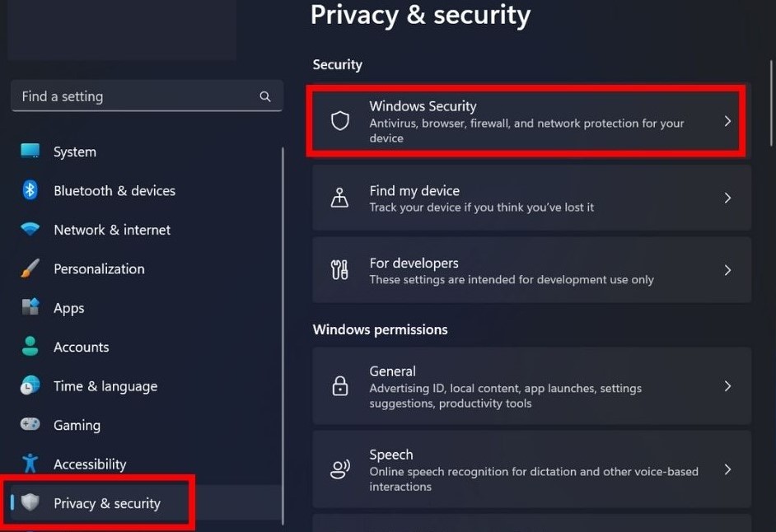The width and height of the screenshot is (776, 532).
Task: Expand the Windows Security row chevron
Action: [727, 120]
